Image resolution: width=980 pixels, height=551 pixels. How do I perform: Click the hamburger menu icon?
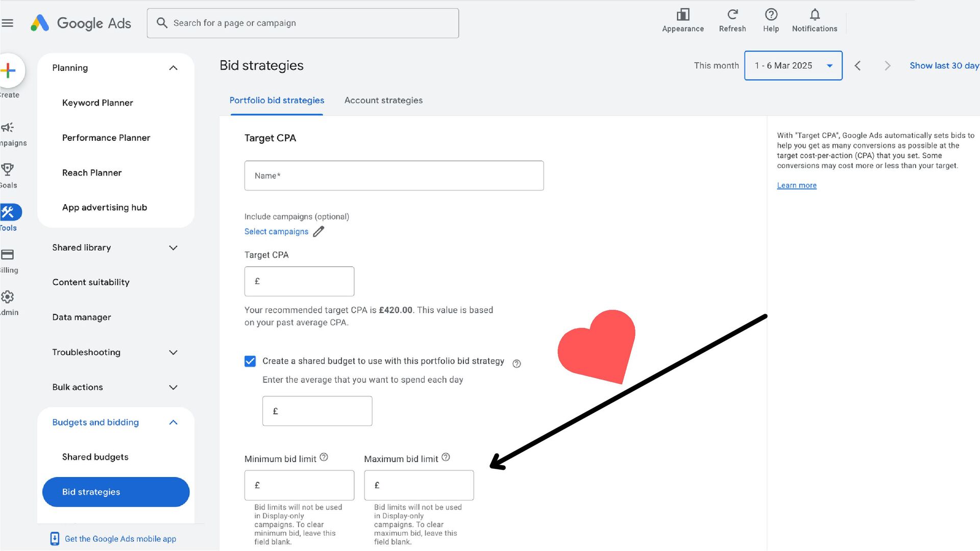pos(8,23)
